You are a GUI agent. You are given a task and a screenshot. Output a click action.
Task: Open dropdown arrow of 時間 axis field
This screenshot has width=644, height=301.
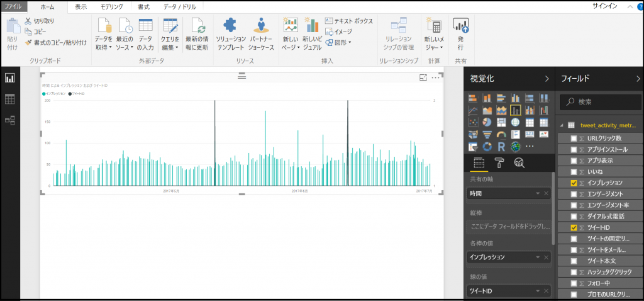pyautogui.click(x=537, y=193)
